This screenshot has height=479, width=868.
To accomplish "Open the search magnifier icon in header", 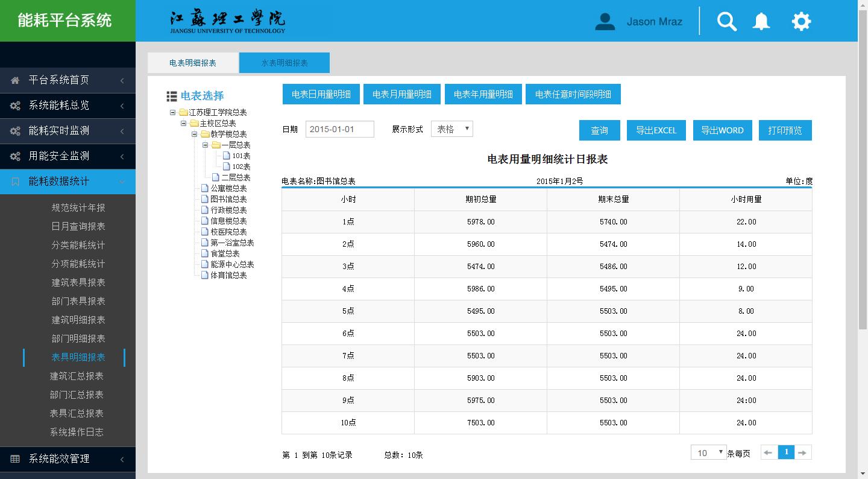I will pyautogui.click(x=727, y=22).
